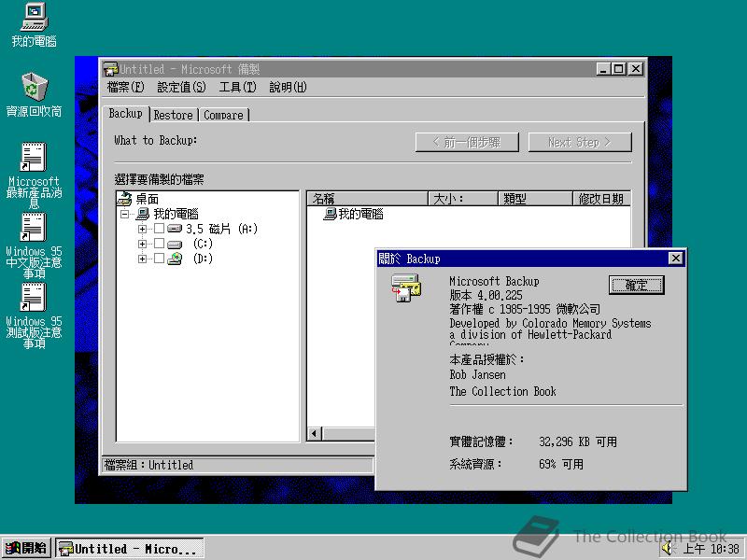
Task: Click the speaker volume tray icon
Action: 667,549
